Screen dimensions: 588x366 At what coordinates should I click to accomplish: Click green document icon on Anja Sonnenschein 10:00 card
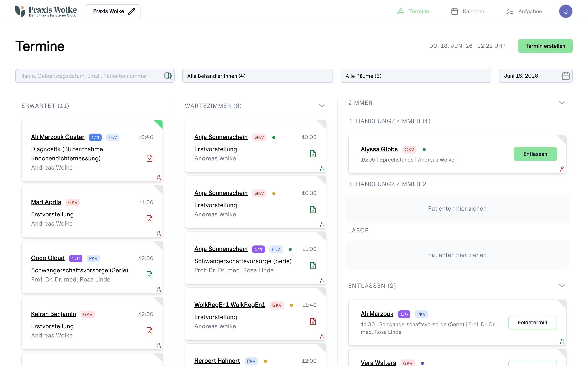pyautogui.click(x=313, y=154)
